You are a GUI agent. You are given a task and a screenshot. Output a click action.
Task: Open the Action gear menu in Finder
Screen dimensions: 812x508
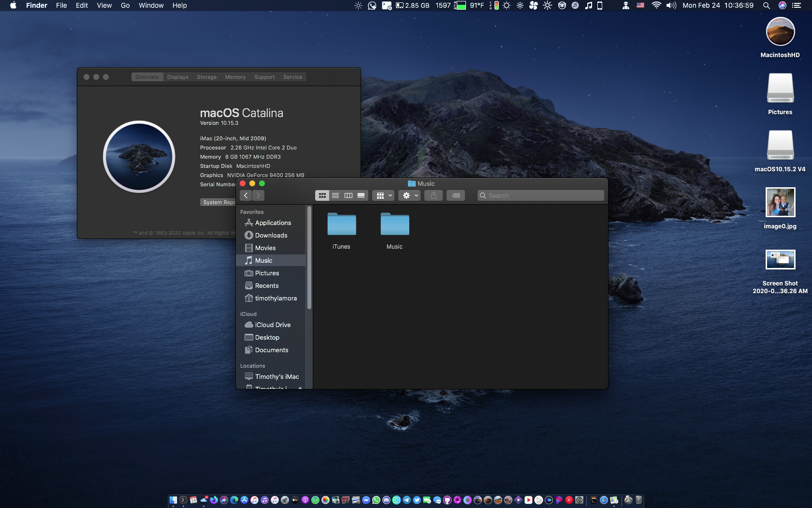[x=410, y=195]
